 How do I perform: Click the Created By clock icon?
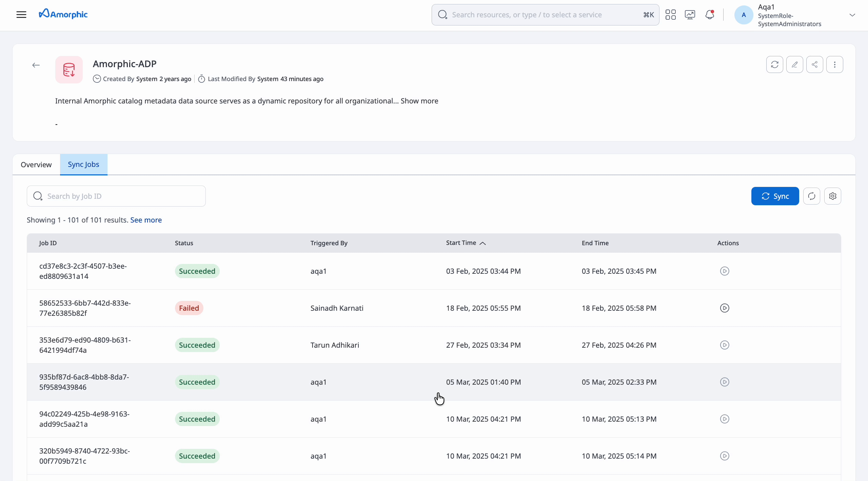pos(97,79)
